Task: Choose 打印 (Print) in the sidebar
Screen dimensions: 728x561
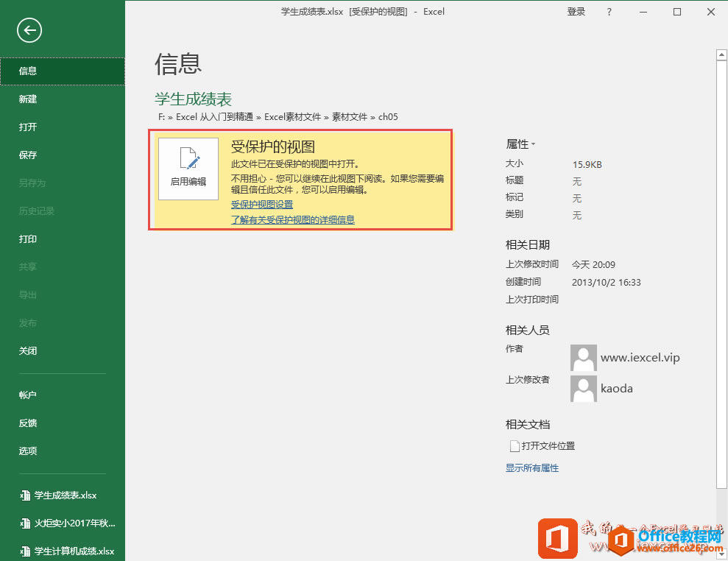Action: tap(28, 239)
